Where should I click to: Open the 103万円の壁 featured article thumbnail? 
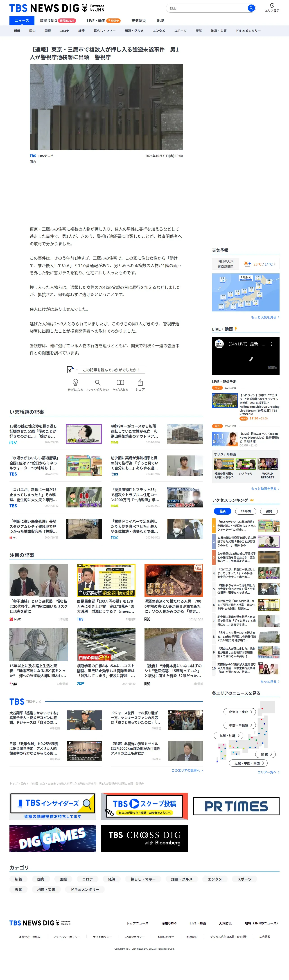tap(106, 580)
